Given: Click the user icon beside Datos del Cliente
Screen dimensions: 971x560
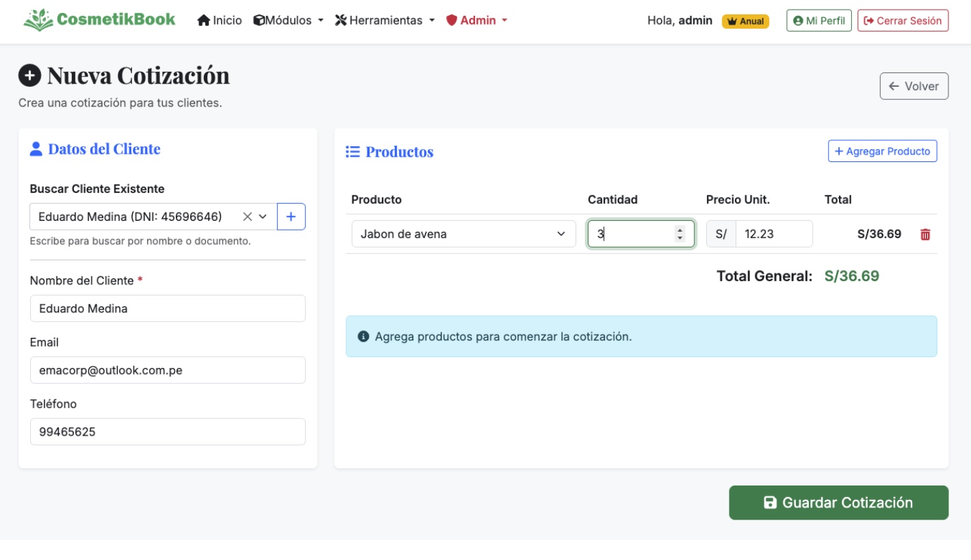Looking at the screenshot, I should tap(36, 149).
